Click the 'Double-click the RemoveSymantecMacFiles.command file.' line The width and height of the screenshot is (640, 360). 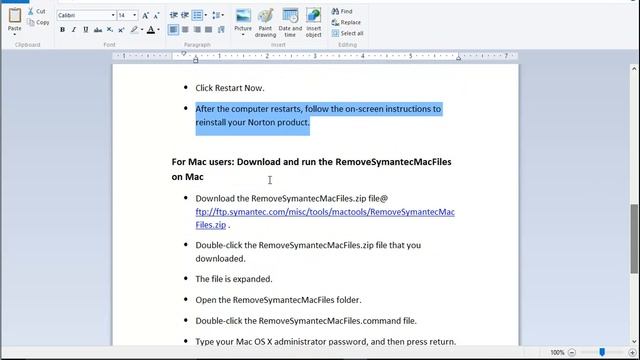(306, 321)
